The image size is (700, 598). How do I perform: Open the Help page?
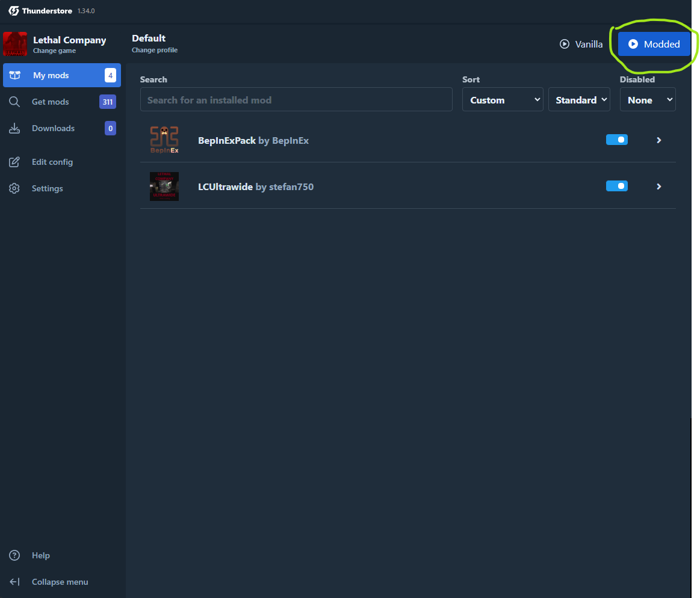62,555
